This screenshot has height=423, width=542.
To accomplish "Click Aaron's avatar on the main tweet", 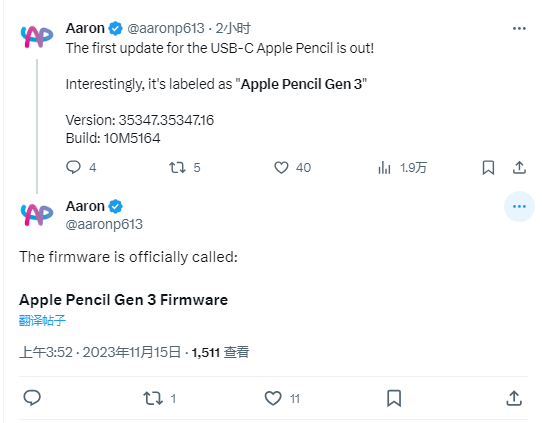I will click(x=37, y=215).
